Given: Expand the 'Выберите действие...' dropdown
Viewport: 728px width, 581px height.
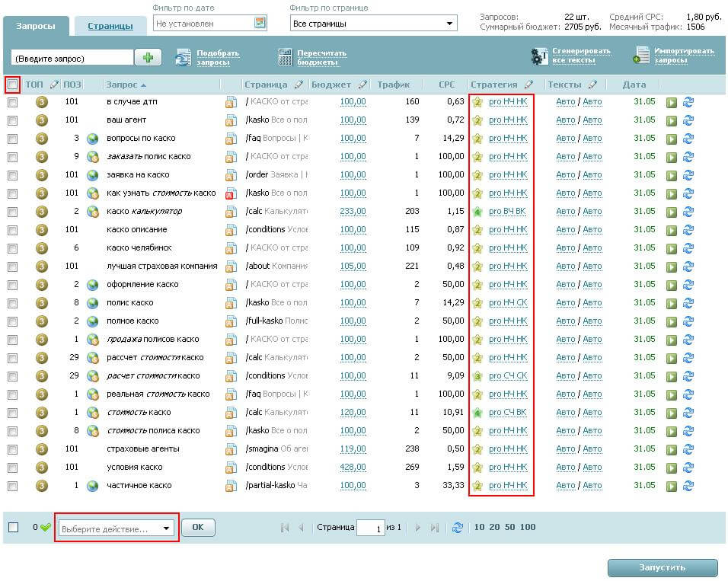Looking at the screenshot, I should point(117,528).
